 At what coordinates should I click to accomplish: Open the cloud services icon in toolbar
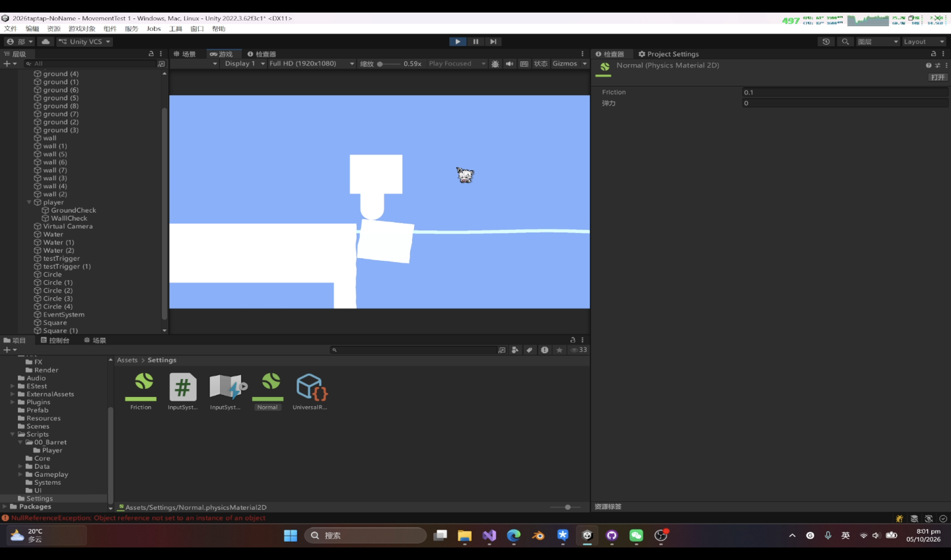[x=46, y=42]
